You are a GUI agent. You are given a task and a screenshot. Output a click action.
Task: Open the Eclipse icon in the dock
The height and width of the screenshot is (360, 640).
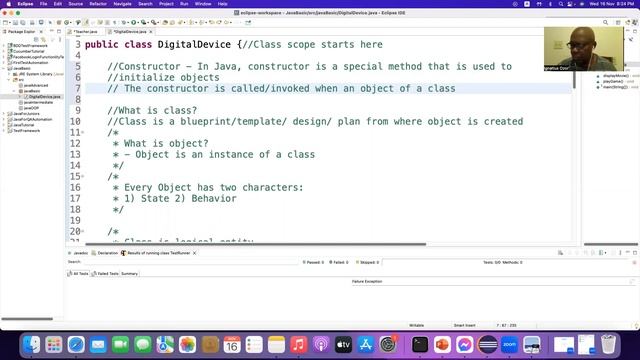pyautogui.click(x=487, y=345)
